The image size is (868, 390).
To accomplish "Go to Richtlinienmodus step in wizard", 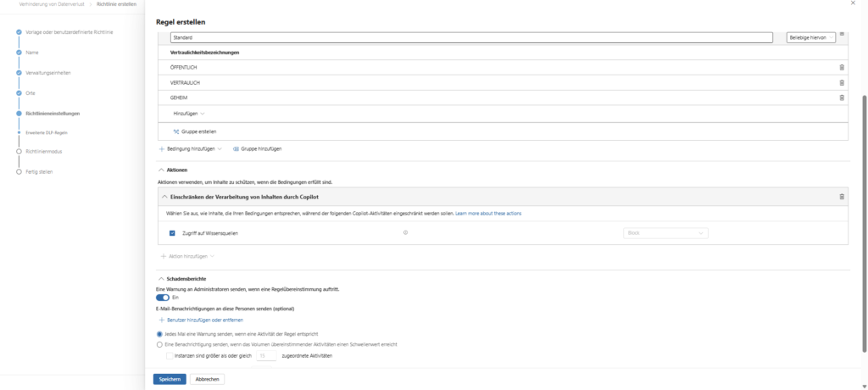I will pos(44,152).
